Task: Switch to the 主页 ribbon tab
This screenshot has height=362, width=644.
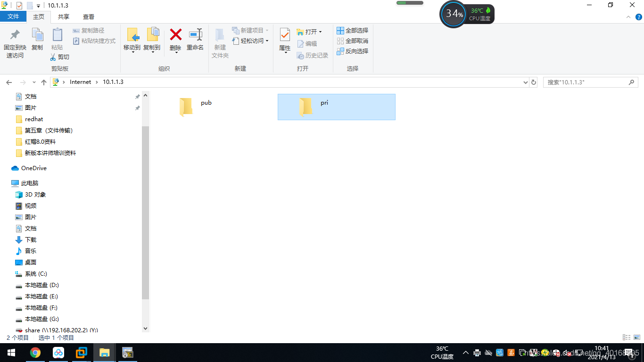Action: [39, 16]
